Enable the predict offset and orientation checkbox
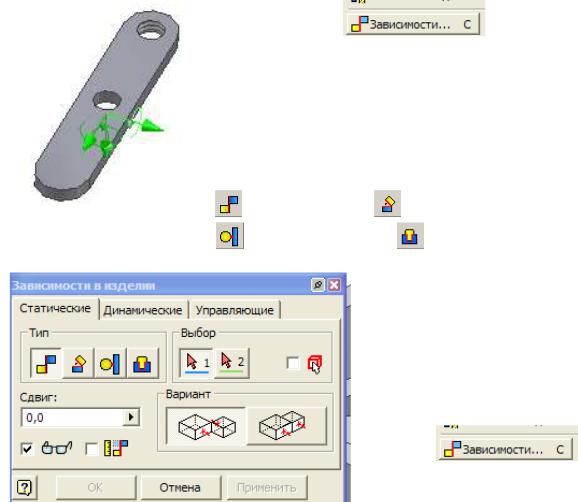 tap(91, 449)
